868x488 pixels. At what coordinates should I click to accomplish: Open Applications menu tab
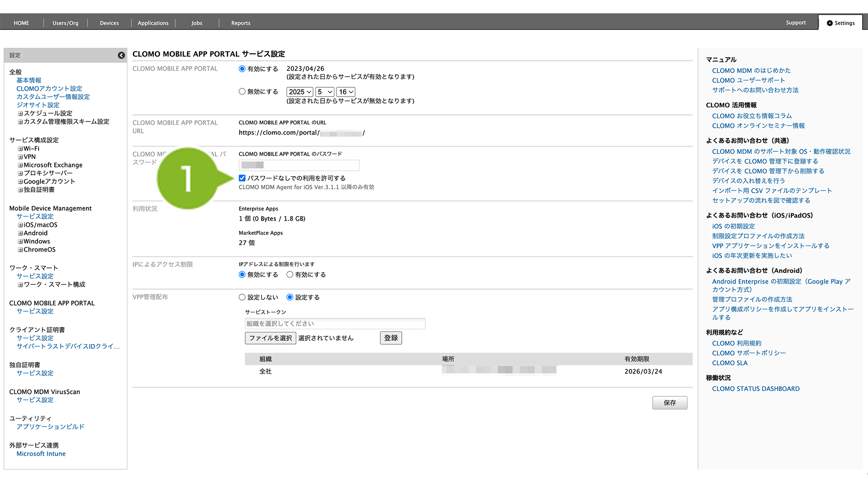(x=153, y=23)
